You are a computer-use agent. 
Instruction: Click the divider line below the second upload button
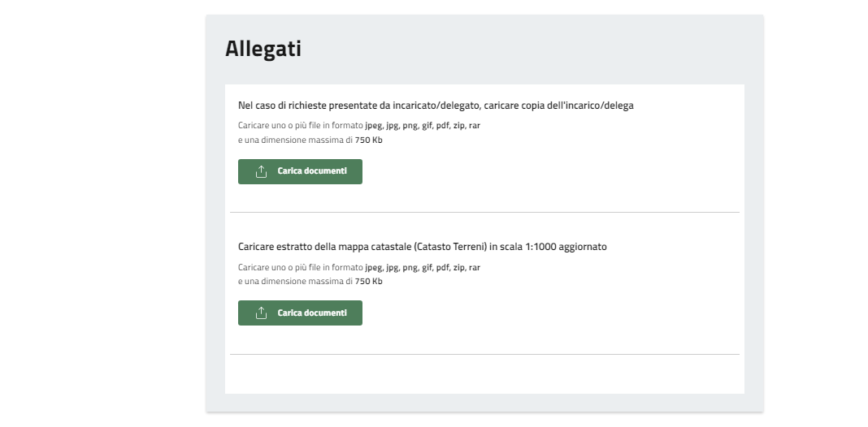(484, 354)
